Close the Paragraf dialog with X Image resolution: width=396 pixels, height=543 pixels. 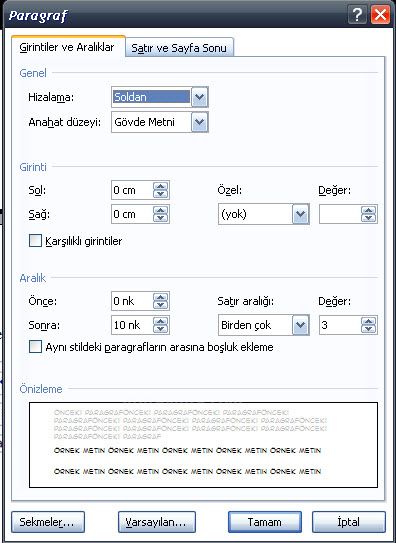[380, 15]
